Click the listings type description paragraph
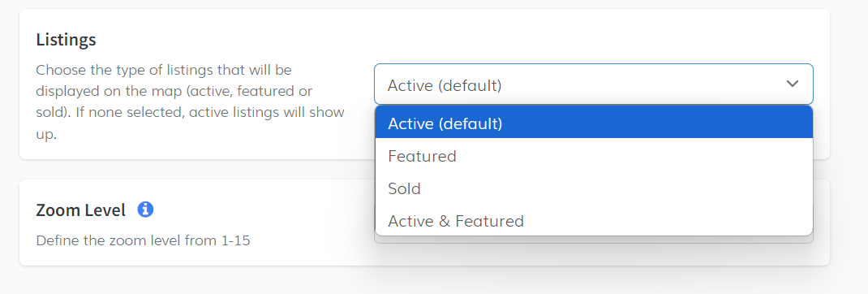Image resolution: width=868 pixels, height=294 pixels. tap(191, 102)
